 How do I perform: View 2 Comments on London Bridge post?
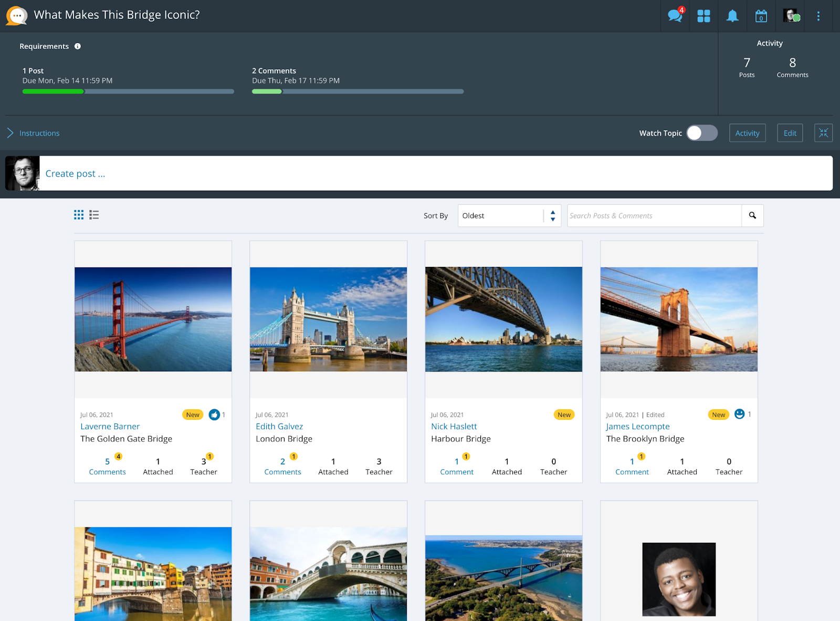coord(282,466)
